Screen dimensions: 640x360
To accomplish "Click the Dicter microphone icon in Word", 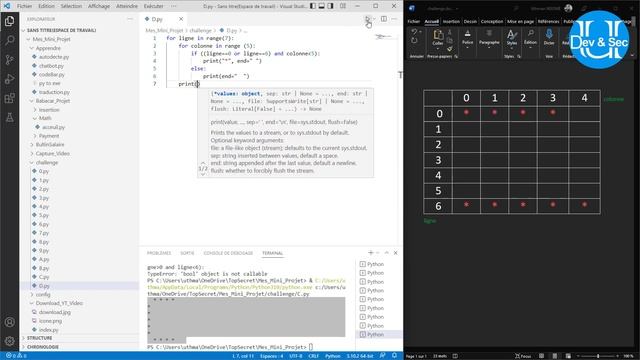I will pyautogui.click(x=549, y=34).
